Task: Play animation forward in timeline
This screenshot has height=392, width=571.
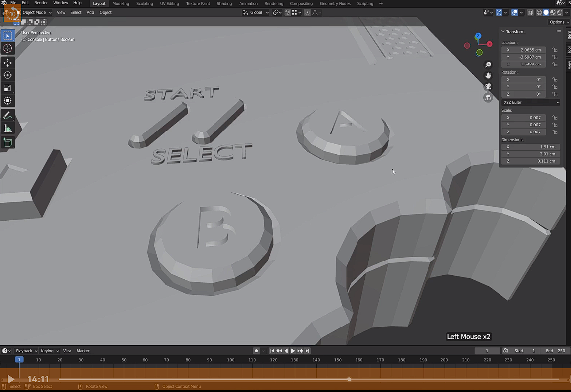Action: (x=293, y=351)
